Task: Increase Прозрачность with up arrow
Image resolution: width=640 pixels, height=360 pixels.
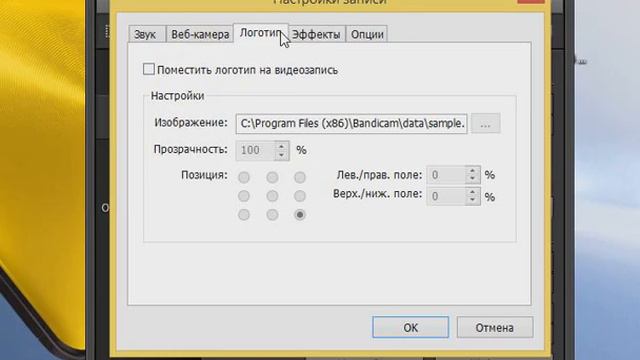Action: click(282, 146)
